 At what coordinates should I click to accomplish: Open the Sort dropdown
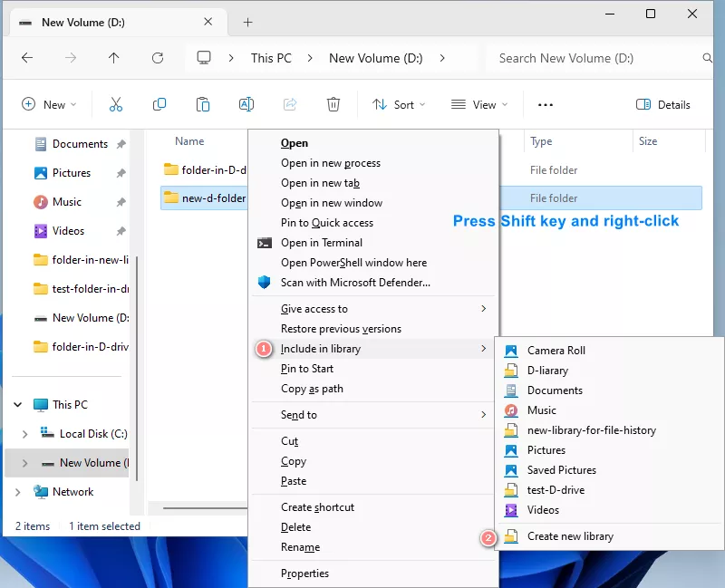(399, 104)
